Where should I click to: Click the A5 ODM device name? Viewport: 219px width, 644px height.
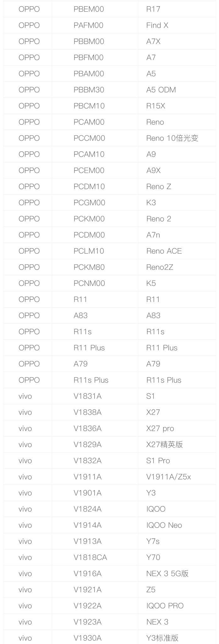coord(161,90)
